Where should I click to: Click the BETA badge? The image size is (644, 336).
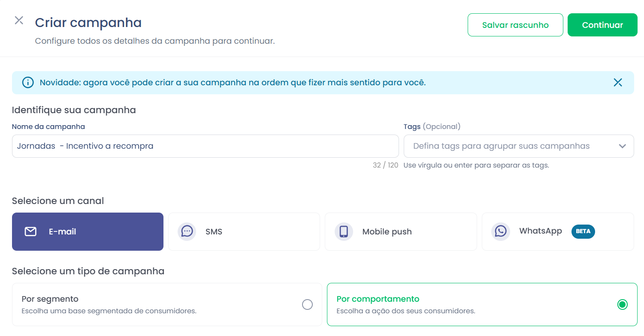pyautogui.click(x=583, y=231)
